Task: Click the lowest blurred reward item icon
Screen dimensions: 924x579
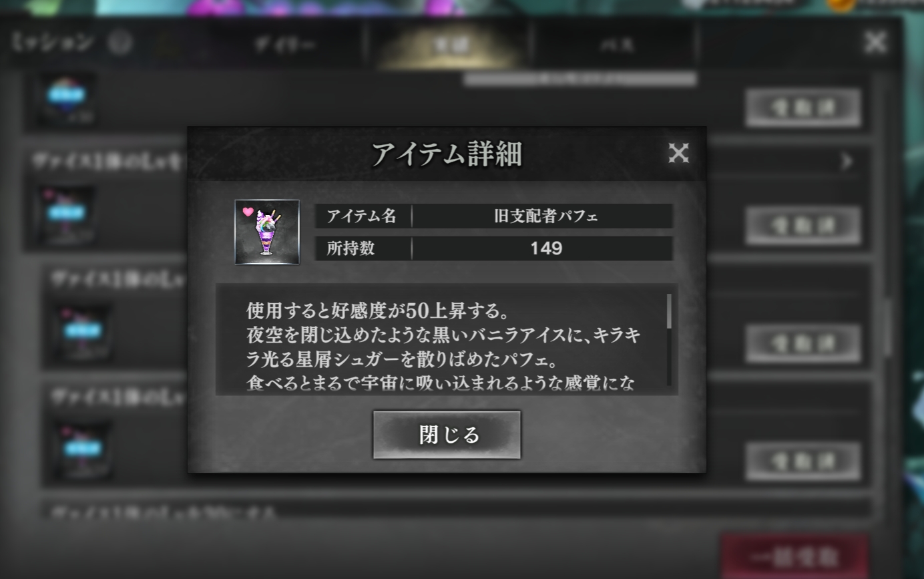Action: point(82,449)
